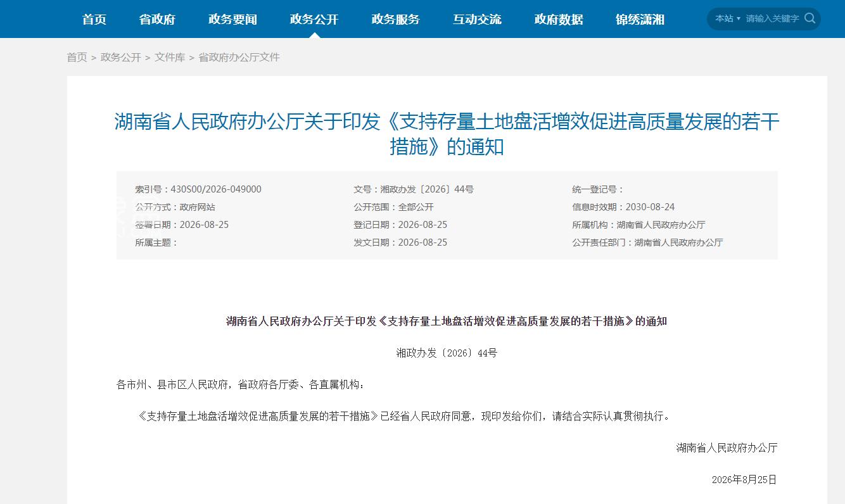Click the 统一登记号 metadata field

(598, 189)
